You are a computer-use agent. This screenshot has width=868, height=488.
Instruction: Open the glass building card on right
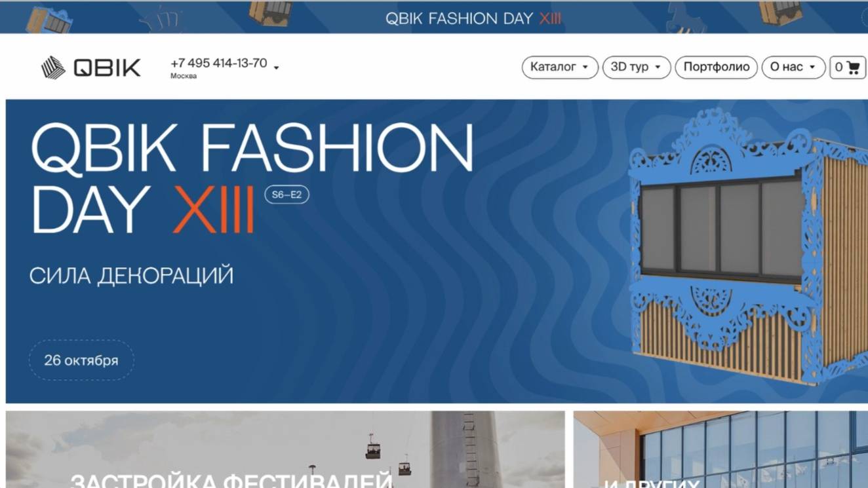point(720,449)
